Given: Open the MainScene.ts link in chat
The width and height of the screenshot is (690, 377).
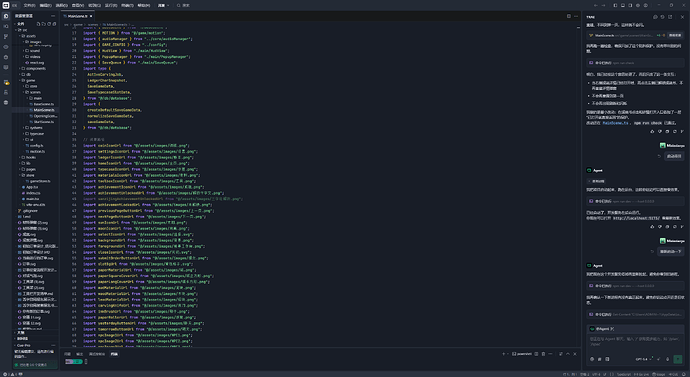Looking at the screenshot, I should coord(615,123).
